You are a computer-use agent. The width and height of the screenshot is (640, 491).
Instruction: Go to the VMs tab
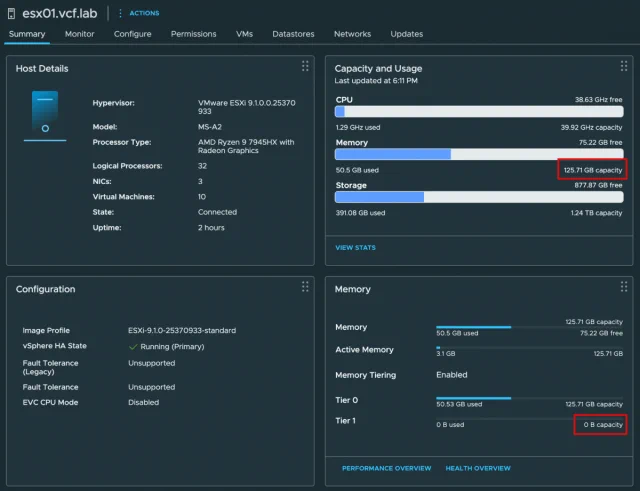point(244,34)
